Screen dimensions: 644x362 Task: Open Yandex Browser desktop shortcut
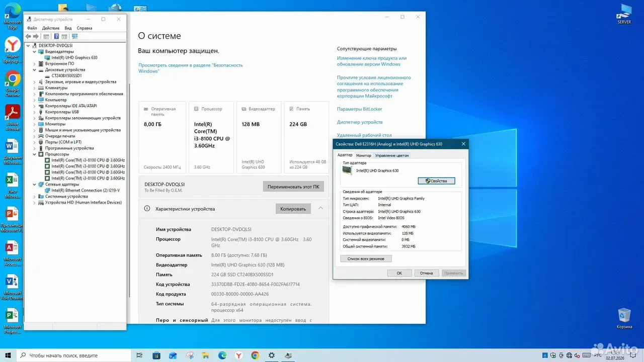click(13, 50)
